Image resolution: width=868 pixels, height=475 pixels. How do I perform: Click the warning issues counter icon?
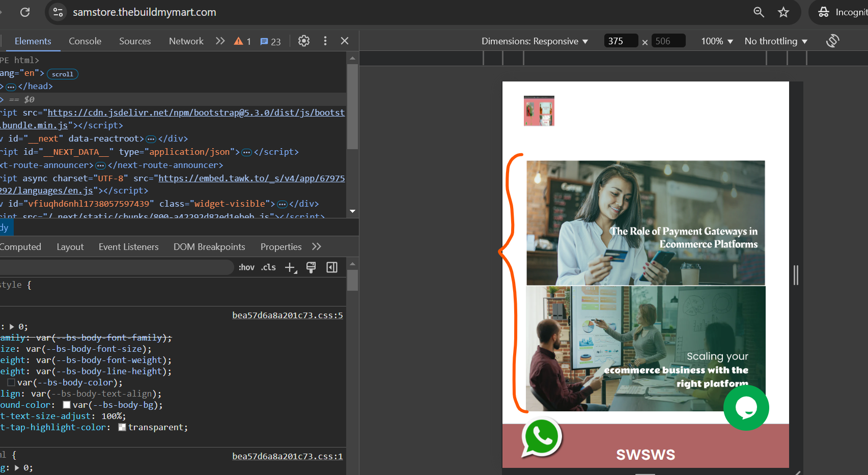[242, 41]
